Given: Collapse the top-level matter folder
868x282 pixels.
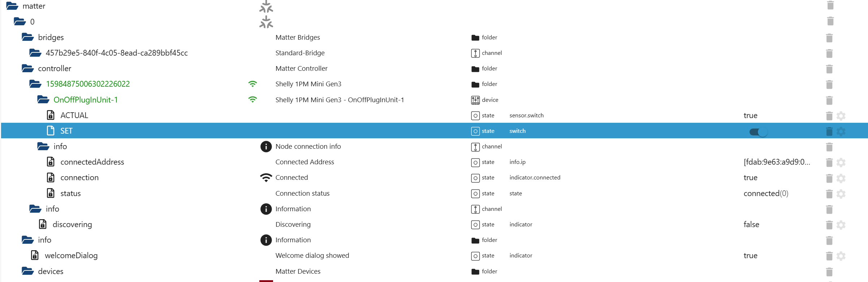Looking at the screenshot, I should pos(12,6).
